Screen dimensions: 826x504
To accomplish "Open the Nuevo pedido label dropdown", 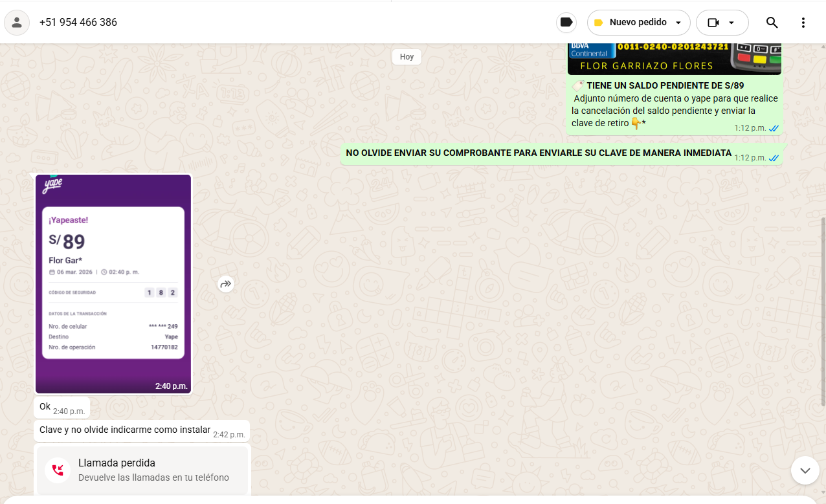I will tap(678, 23).
